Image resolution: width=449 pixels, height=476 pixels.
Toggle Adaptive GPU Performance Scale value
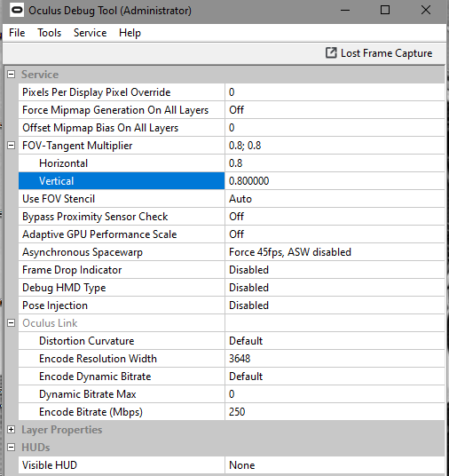(335, 234)
